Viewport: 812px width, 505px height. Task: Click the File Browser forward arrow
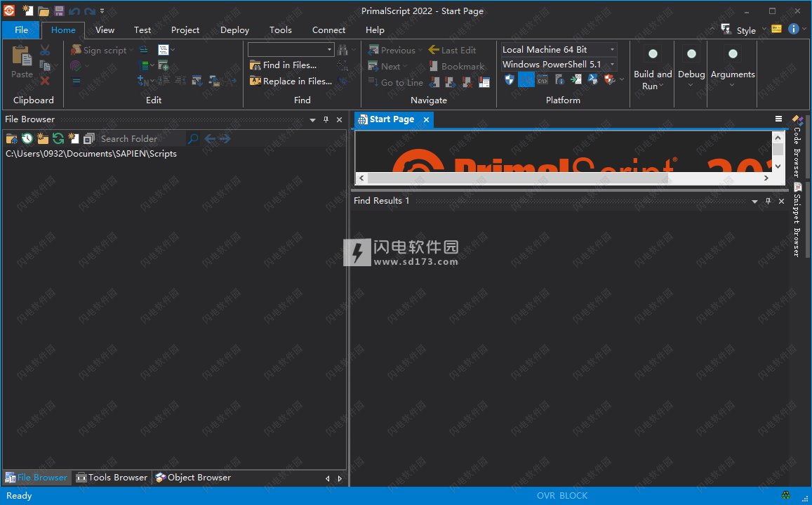(225, 138)
